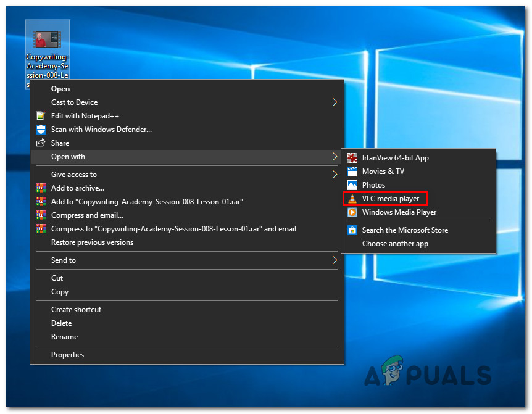Expand the Give access to submenu arrow
The width and height of the screenshot is (532, 414).
pyautogui.click(x=335, y=174)
